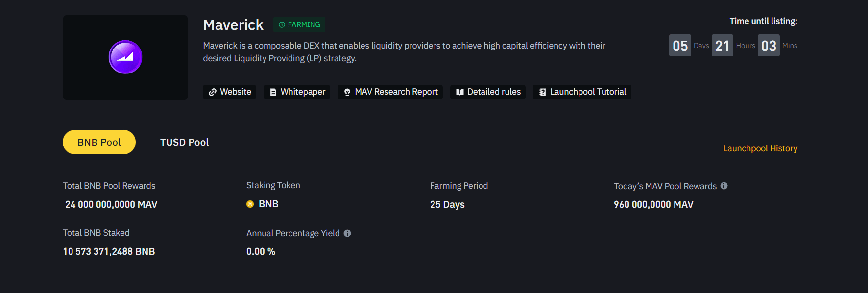Click the 'Total BNB Staked' label
868x293 pixels.
[96, 233]
